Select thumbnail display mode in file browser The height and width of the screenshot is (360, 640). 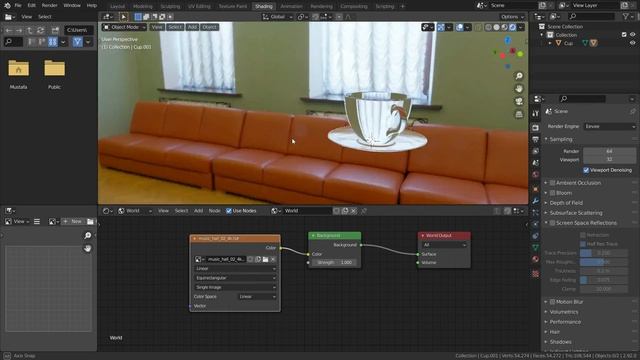53,42
